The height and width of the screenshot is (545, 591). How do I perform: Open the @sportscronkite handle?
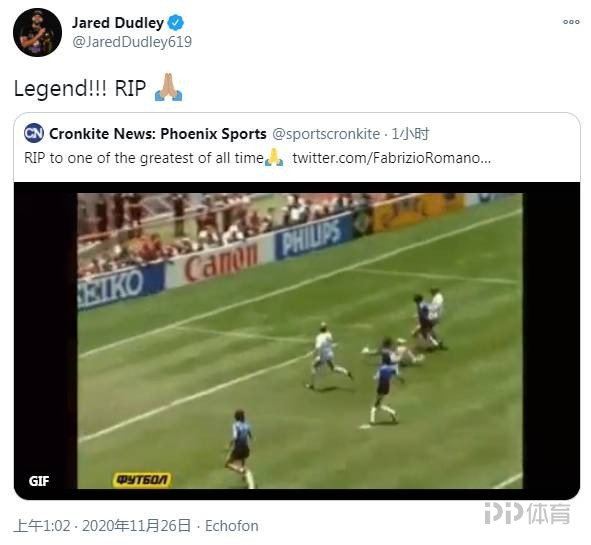point(326,134)
